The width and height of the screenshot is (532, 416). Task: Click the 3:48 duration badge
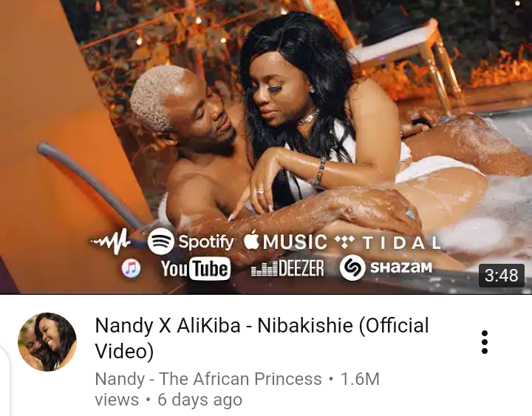tap(501, 275)
